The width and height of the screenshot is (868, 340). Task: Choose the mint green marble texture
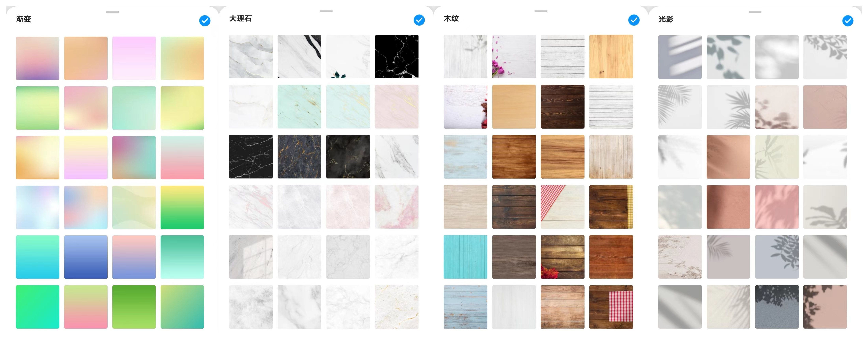point(299,106)
